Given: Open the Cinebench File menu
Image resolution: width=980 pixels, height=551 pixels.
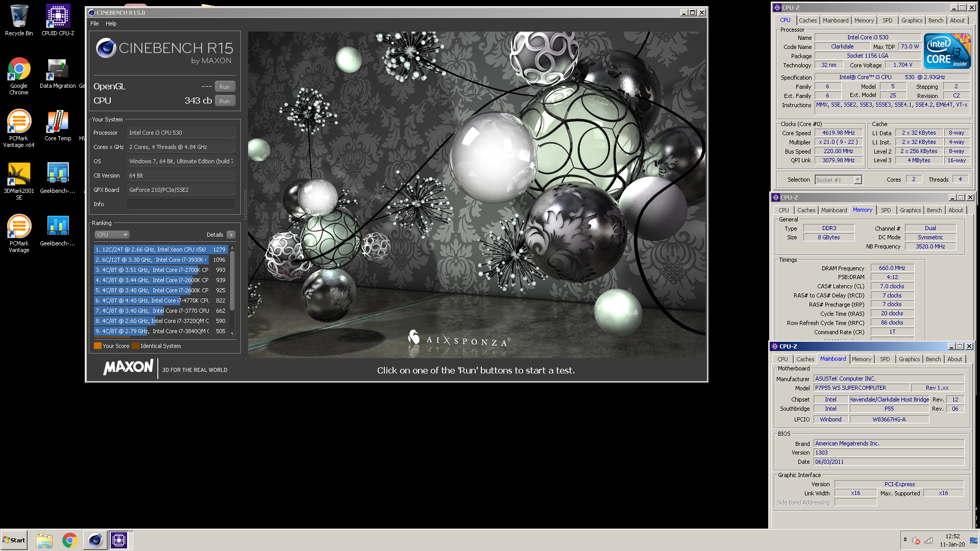Looking at the screenshot, I should coord(94,23).
